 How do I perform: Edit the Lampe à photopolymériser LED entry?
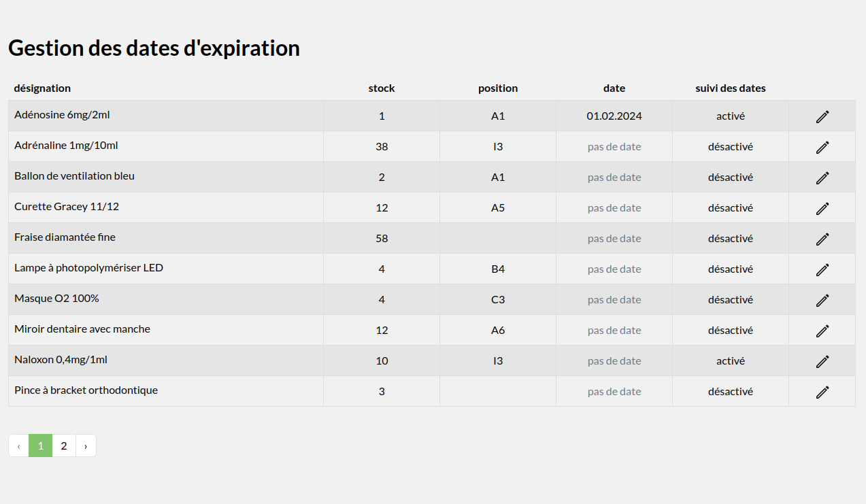tap(822, 269)
